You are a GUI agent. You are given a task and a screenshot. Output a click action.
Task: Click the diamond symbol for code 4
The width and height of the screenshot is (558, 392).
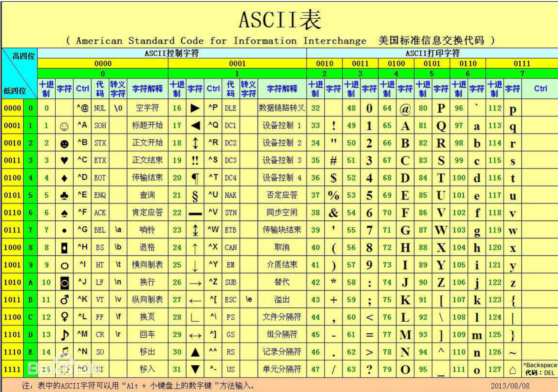pos(64,178)
